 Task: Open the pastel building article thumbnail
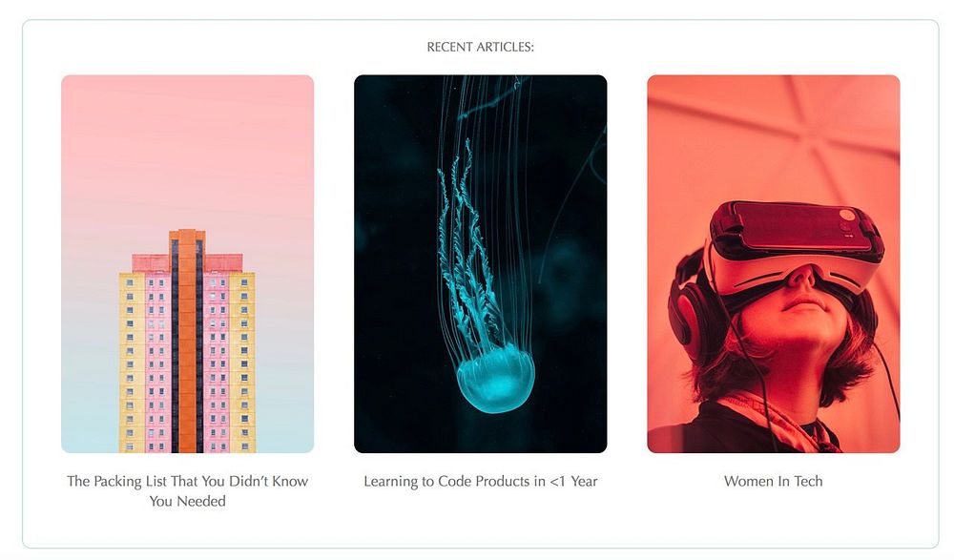187,263
